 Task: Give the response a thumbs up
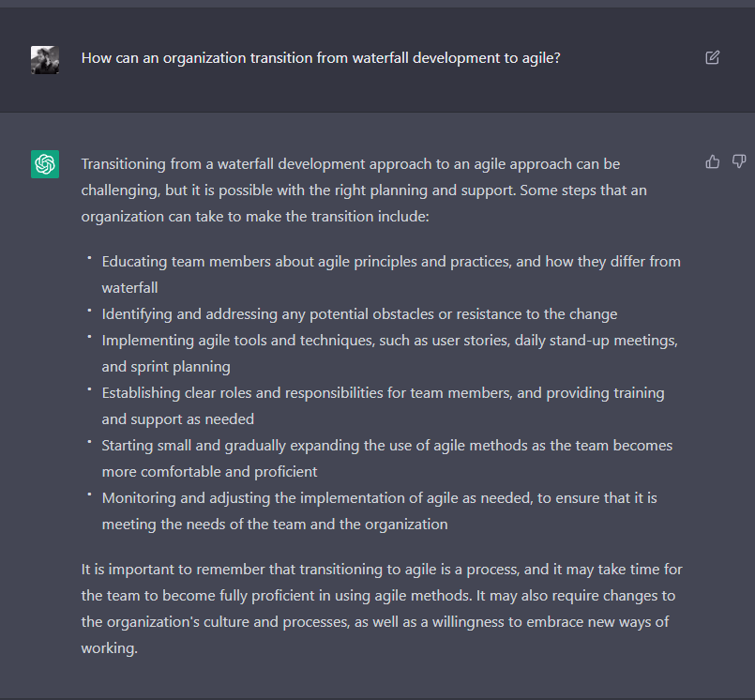(713, 162)
